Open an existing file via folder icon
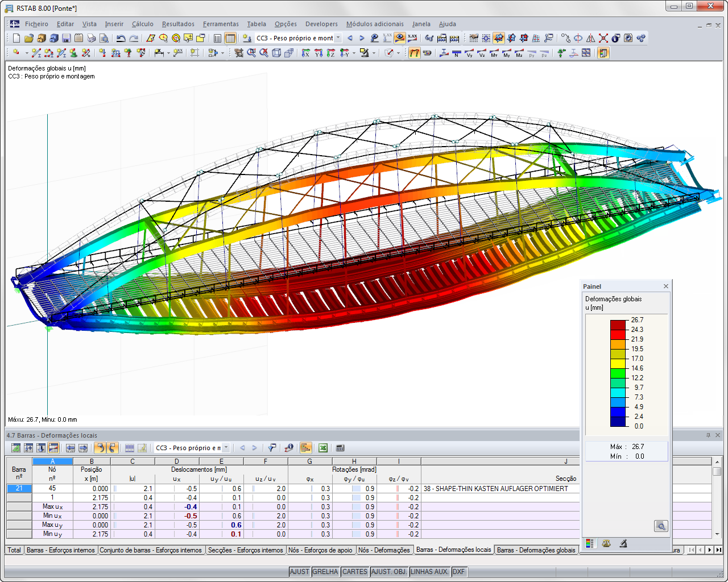The width and height of the screenshot is (728, 582). click(x=29, y=38)
